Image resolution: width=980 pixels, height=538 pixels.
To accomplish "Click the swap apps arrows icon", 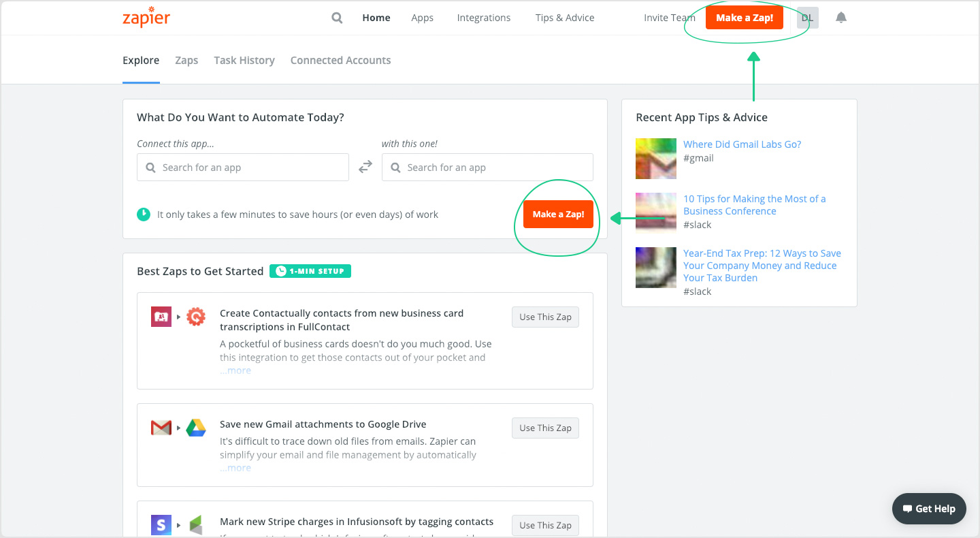I will (x=365, y=167).
